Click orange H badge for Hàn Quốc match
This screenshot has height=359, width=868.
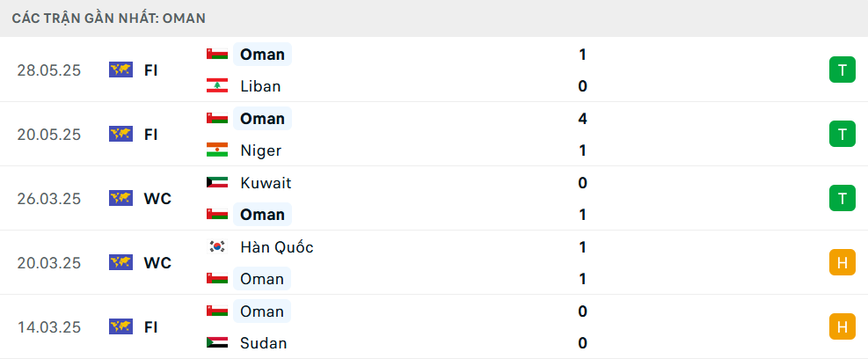pyautogui.click(x=842, y=262)
